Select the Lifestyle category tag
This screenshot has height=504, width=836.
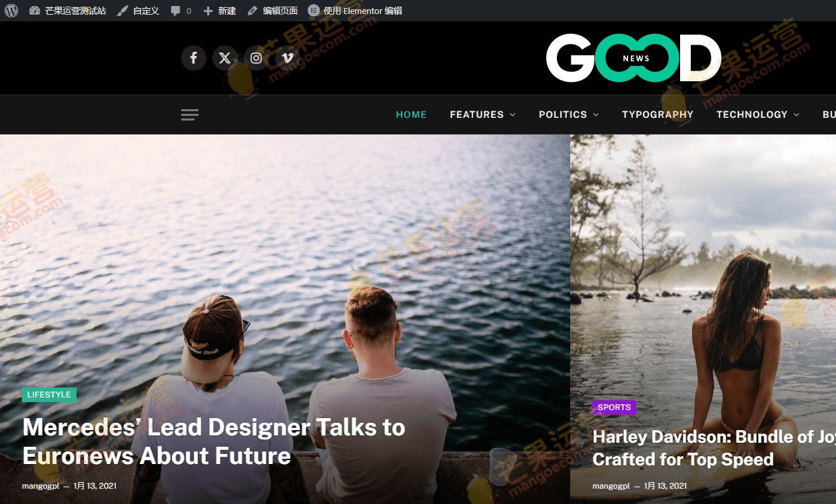[49, 395]
